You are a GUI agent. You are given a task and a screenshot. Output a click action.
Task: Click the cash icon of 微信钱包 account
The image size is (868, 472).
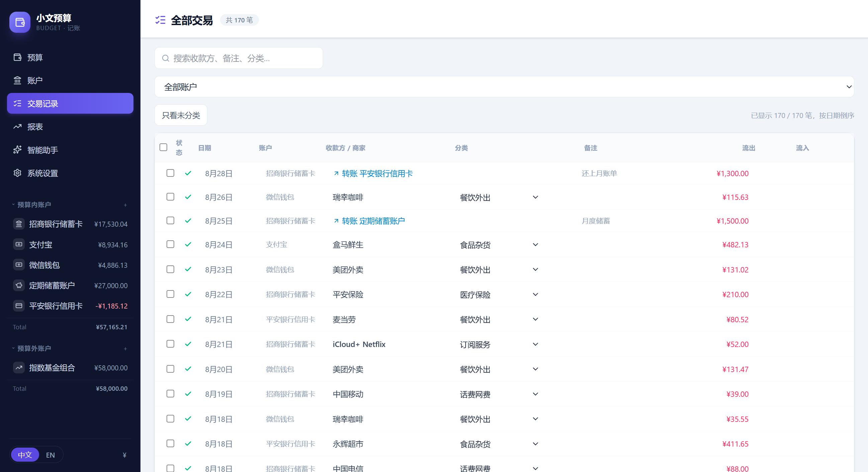pyautogui.click(x=19, y=265)
